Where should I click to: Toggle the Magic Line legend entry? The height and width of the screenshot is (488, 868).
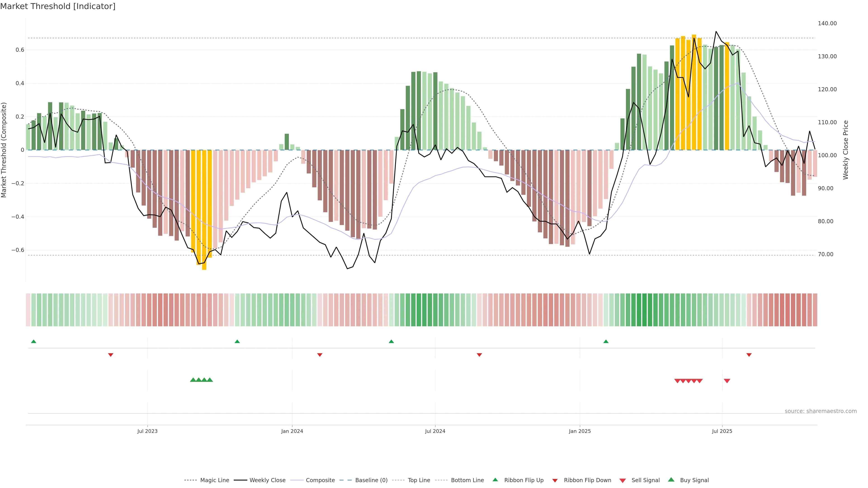(x=214, y=480)
